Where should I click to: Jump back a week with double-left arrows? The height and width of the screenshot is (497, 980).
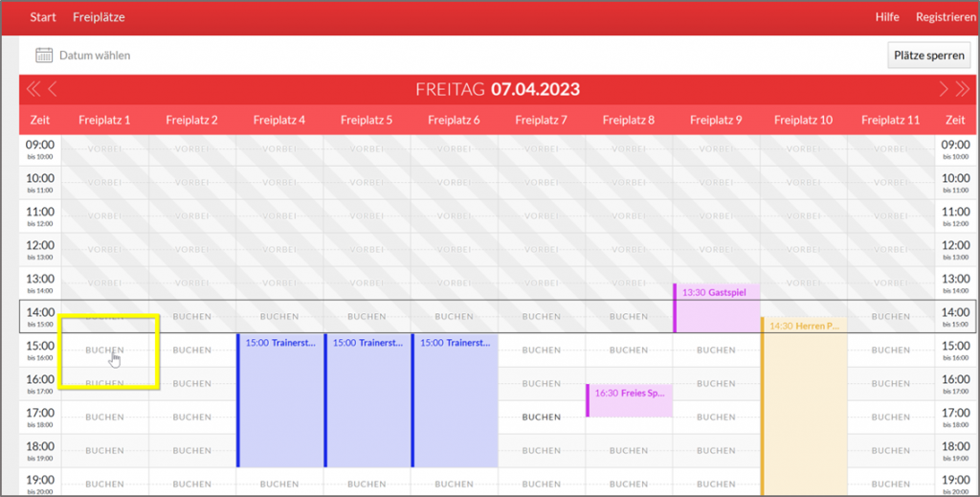click(x=33, y=90)
